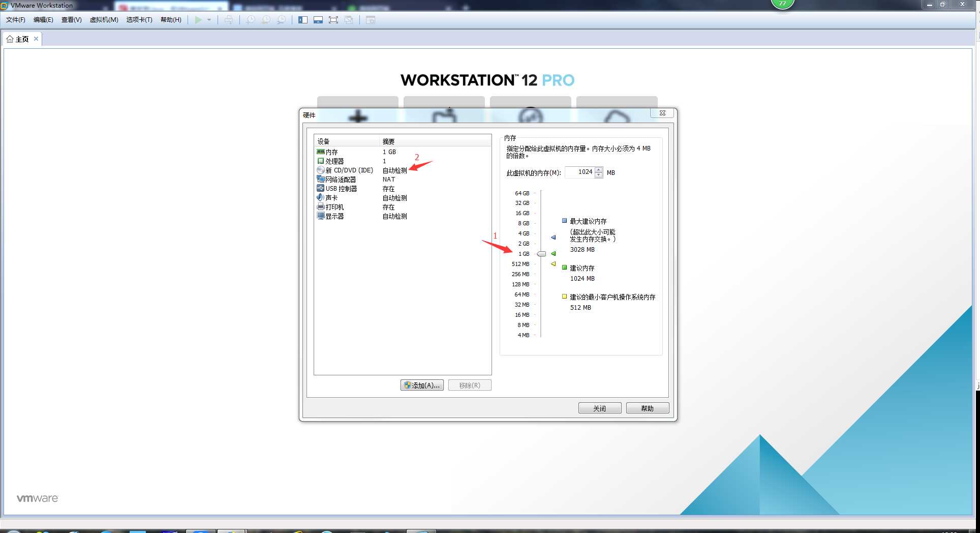980x533 pixels.
Task: Click the 摘要 column header
Action: [436, 141]
